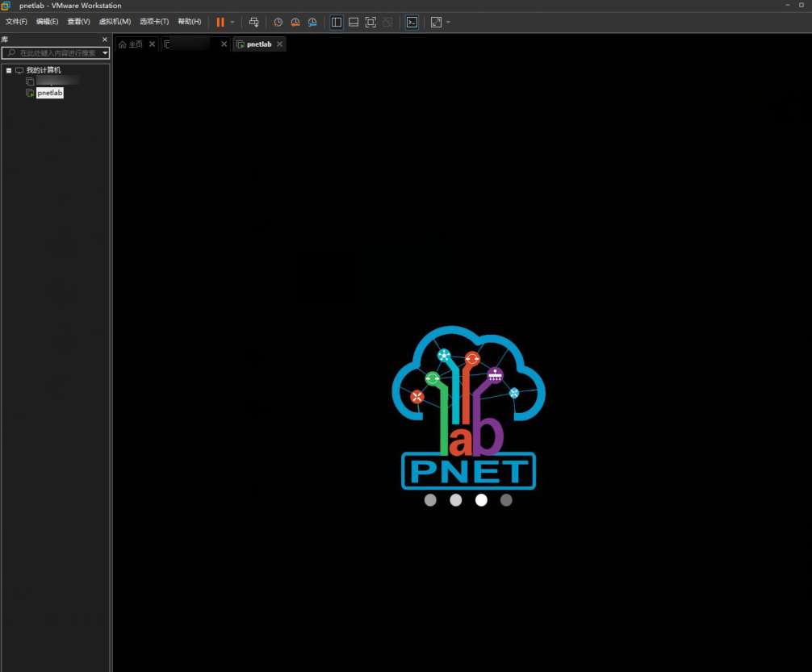Close the 库 library panel

104,40
